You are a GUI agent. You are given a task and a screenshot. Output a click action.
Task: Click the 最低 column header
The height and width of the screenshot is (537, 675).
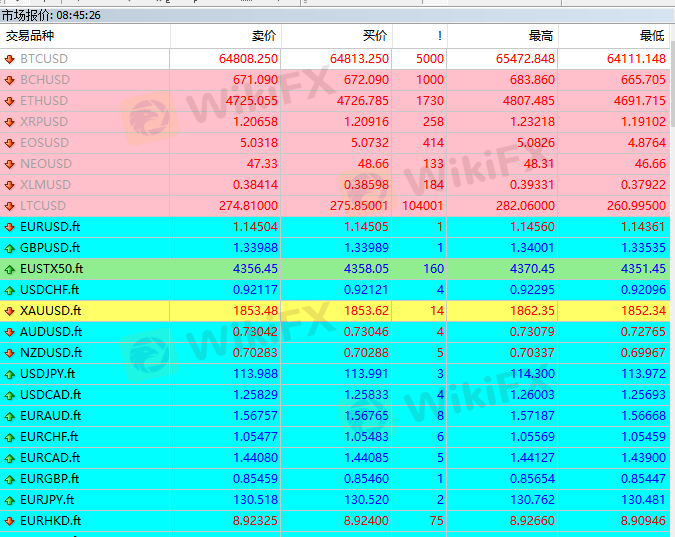coord(651,35)
